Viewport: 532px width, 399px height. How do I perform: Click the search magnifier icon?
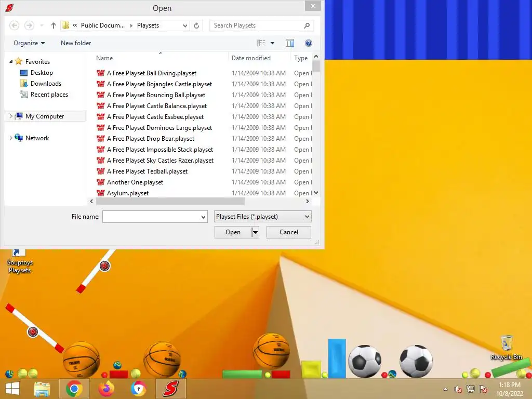(307, 25)
